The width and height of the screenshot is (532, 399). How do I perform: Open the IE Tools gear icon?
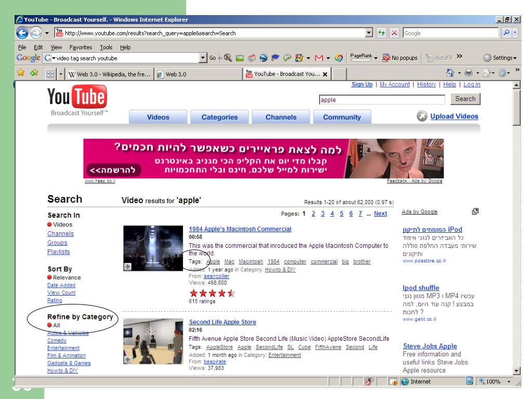502,73
